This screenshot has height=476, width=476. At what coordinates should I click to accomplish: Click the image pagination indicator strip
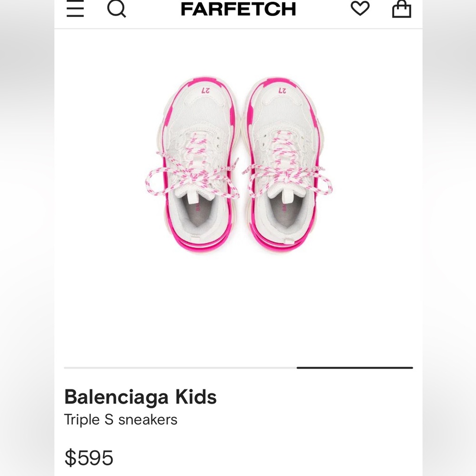pos(238,367)
